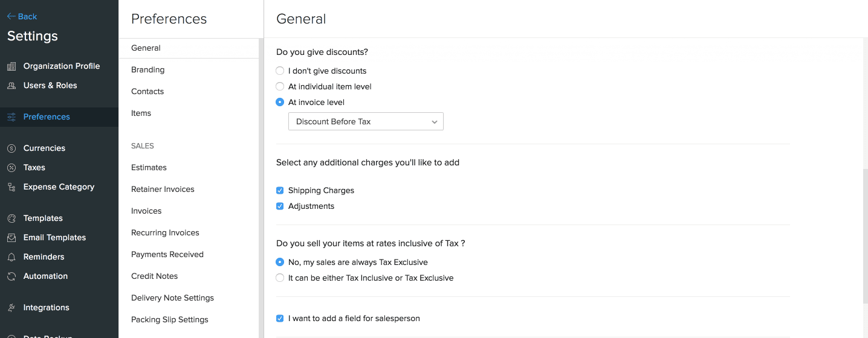Uncheck the Shipping Charges checkbox
Viewport: 868px width, 338px height.
coord(280,190)
